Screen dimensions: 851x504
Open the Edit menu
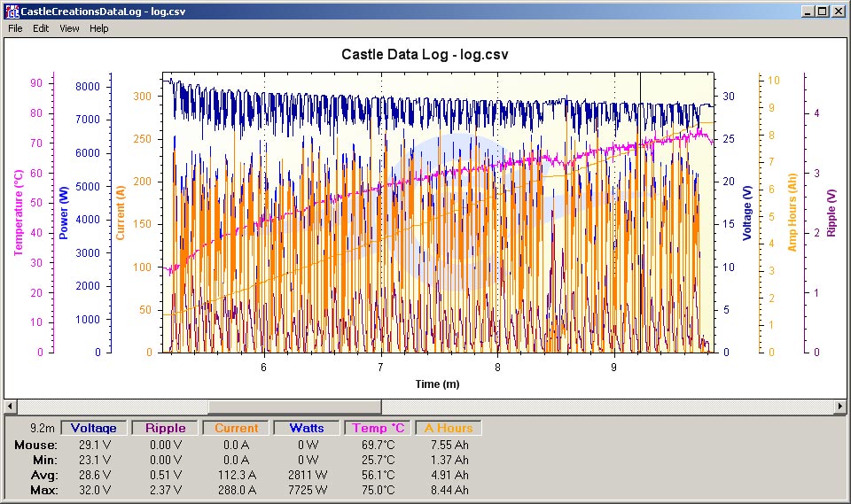pyautogui.click(x=41, y=28)
